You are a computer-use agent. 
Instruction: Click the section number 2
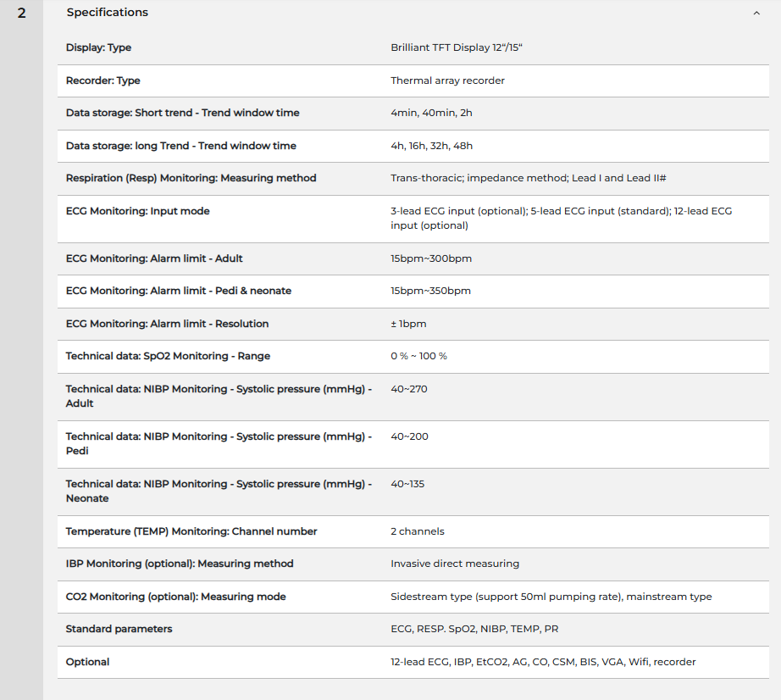[21, 13]
